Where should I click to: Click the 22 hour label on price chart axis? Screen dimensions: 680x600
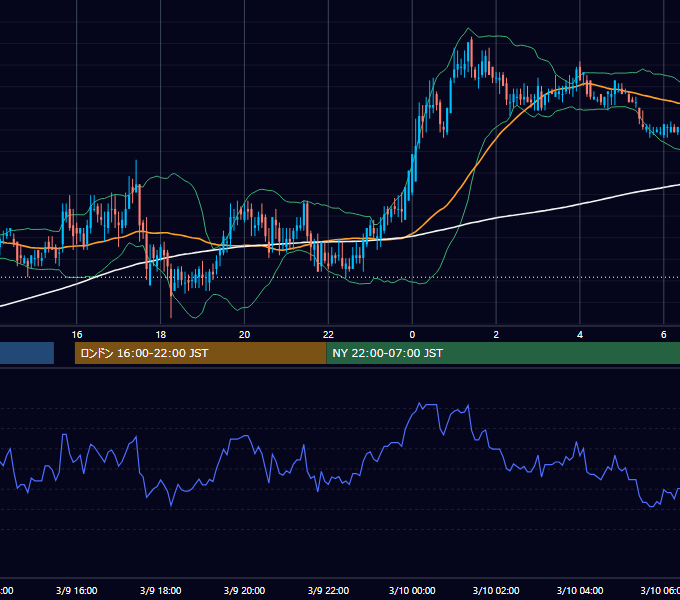(x=328, y=335)
